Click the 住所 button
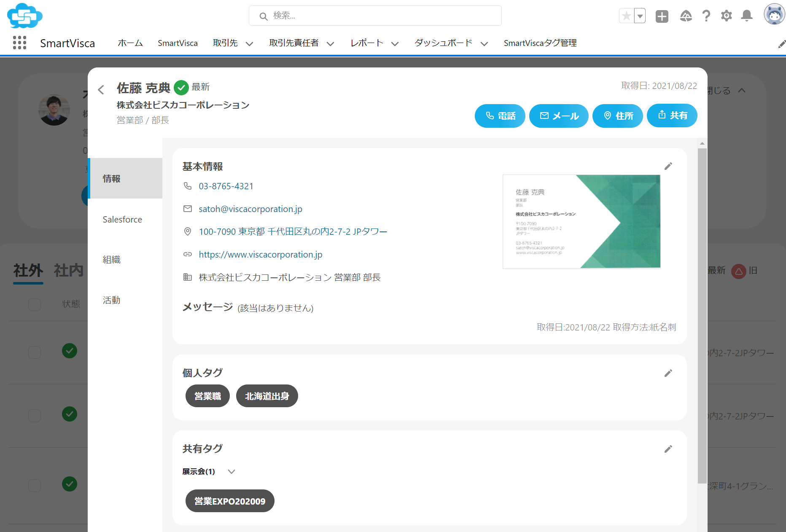The image size is (786, 532). point(617,116)
